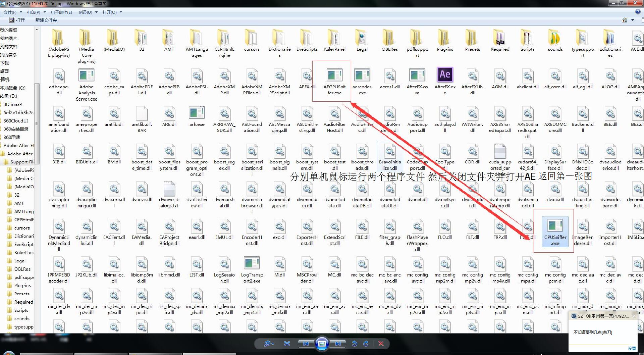644x355 pixels.
Task: Click the zoom magnifier in viewer toolbar
Action: [267, 344]
